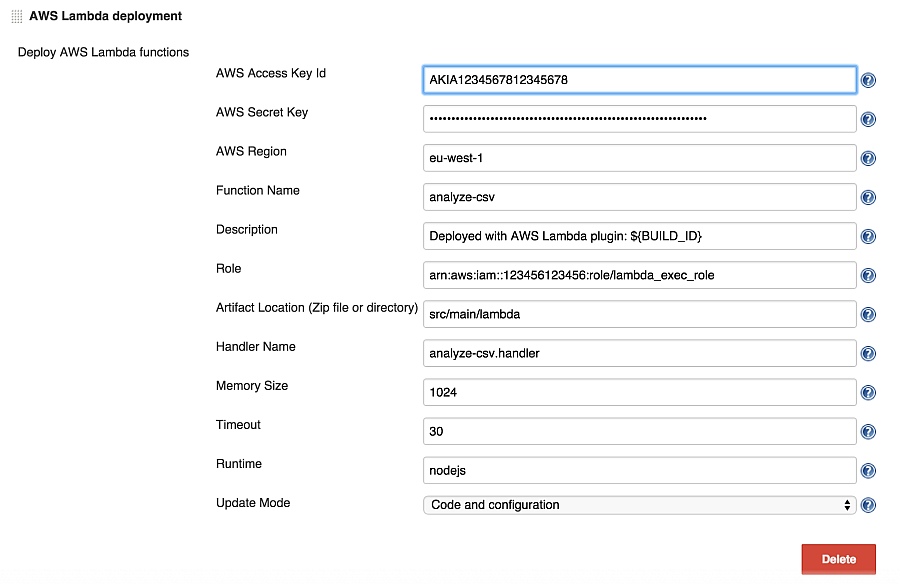Edit the Memory Size field 1024

coord(639,392)
